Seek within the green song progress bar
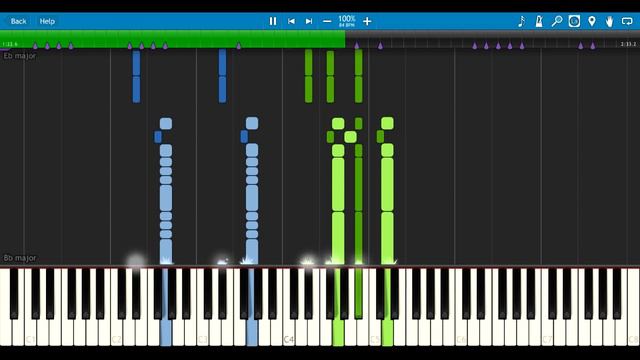This screenshot has width=640, height=360. (173, 39)
